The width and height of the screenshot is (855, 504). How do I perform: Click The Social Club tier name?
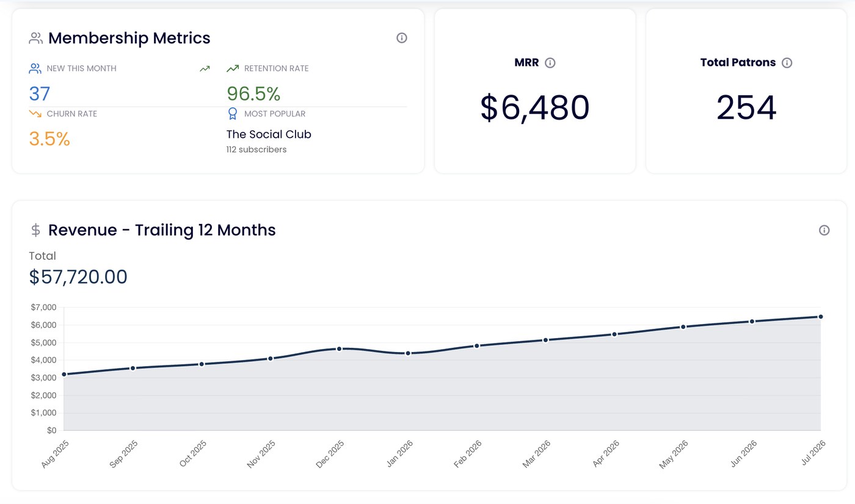click(269, 134)
